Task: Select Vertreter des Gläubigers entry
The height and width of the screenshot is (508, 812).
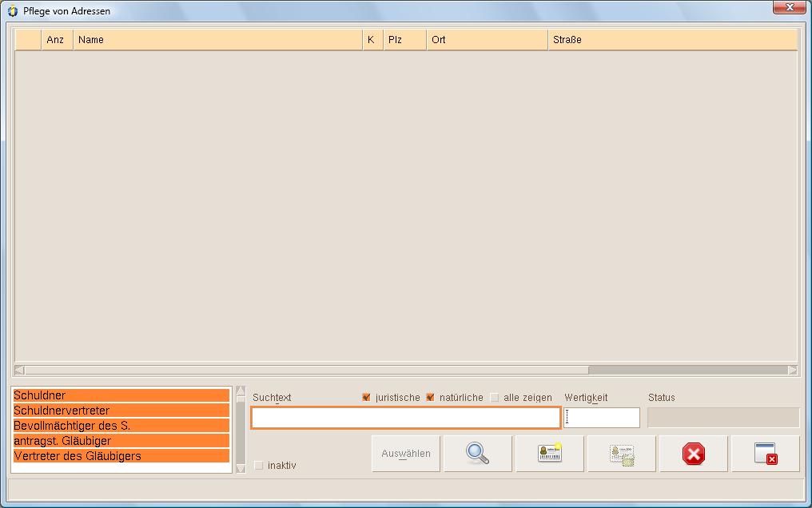Action: tap(121, 456)
